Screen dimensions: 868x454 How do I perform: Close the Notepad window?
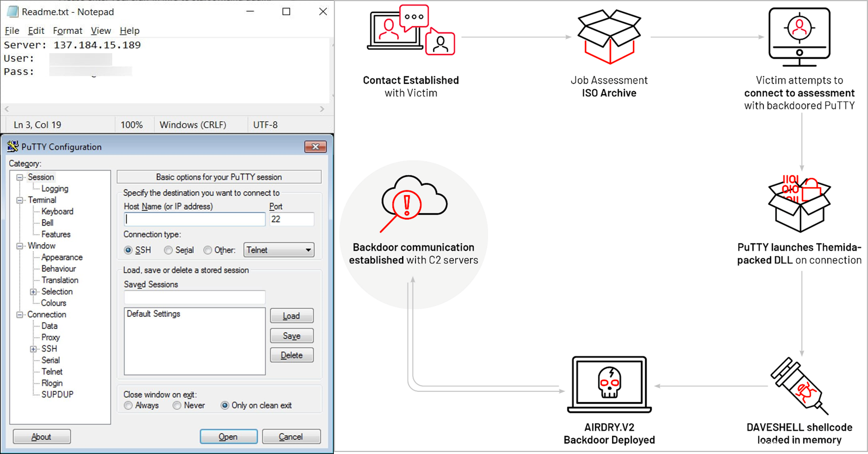[x=323, y=12]
